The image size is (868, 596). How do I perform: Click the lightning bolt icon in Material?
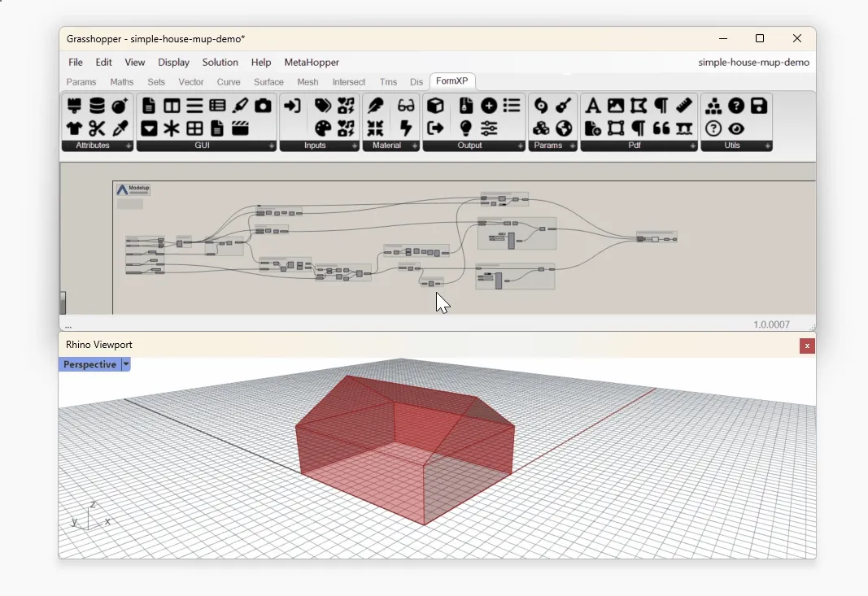(x=406, y=128)
